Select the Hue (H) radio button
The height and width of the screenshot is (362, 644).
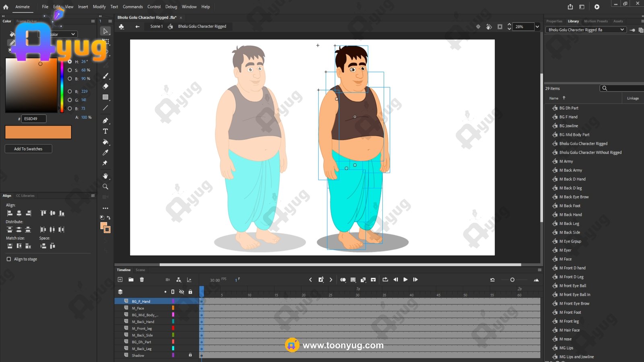[70, 62]
